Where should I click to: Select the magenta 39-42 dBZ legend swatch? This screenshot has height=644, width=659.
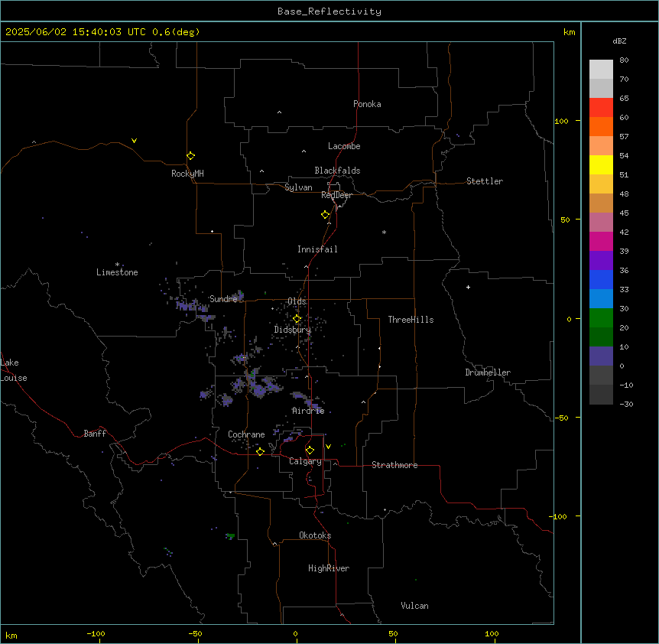tap(601, 241)
